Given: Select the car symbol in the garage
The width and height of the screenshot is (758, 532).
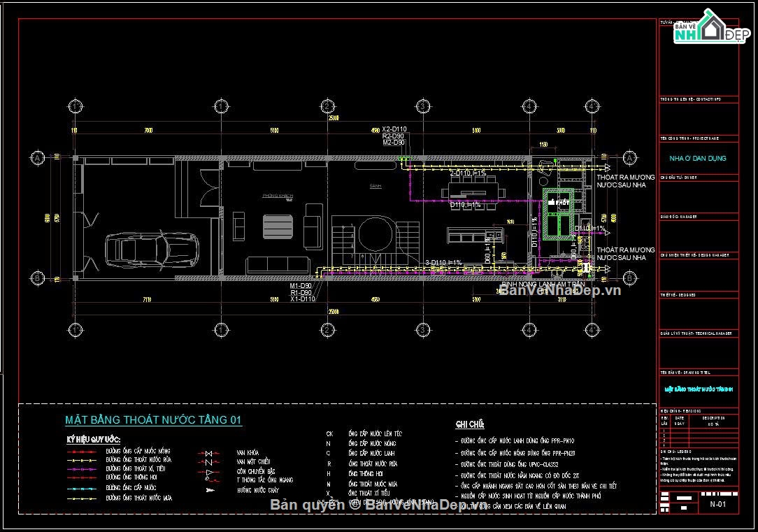Looking at the screenshot, I should 152,250.
